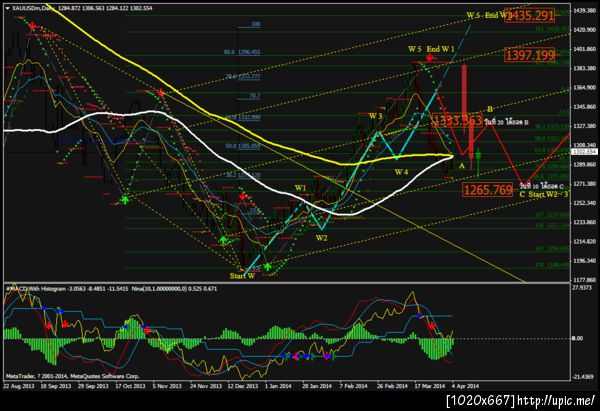Screen dimensions: 600x411
Task: Click the chart menu triangle beside XAUUSDm
Action: click(8, 8)
